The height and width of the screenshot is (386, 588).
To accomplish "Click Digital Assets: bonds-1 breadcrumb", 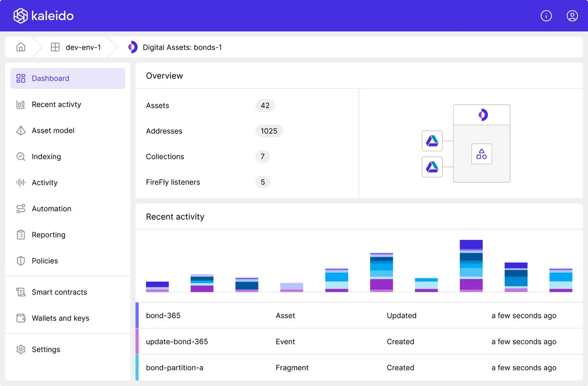I will pyautogui.click(x=175, y=47).
